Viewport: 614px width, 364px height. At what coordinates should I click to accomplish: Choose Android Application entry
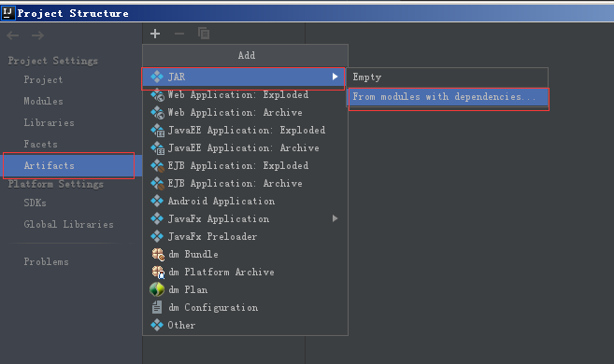click(245, 201)
